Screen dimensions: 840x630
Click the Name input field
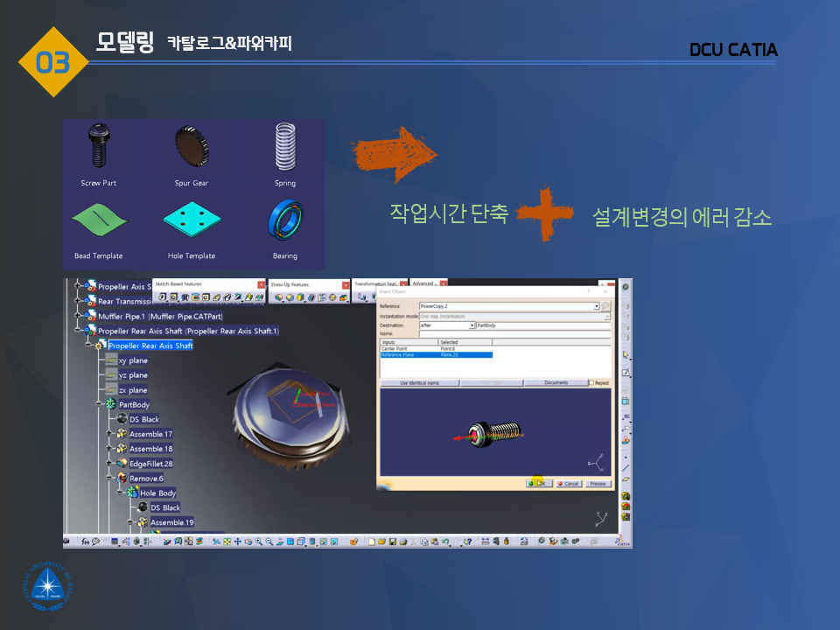514,333
